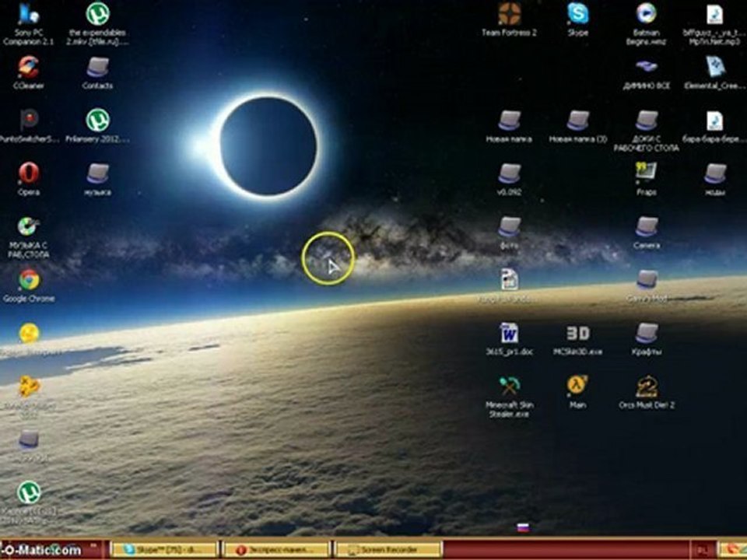Open the expendables 2.mkv torrent file
The width and height of the screenshot is (747, 560).
(98, 14)
